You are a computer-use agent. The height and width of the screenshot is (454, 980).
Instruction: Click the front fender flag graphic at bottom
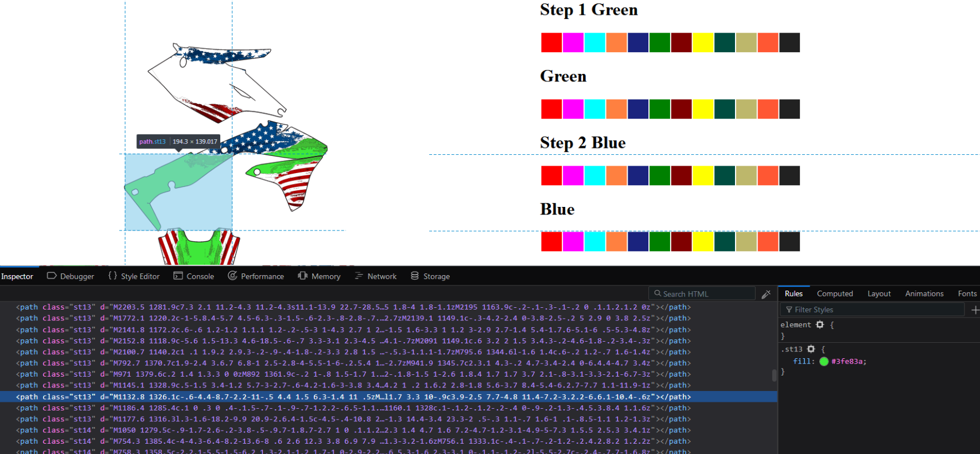[199, 246]
